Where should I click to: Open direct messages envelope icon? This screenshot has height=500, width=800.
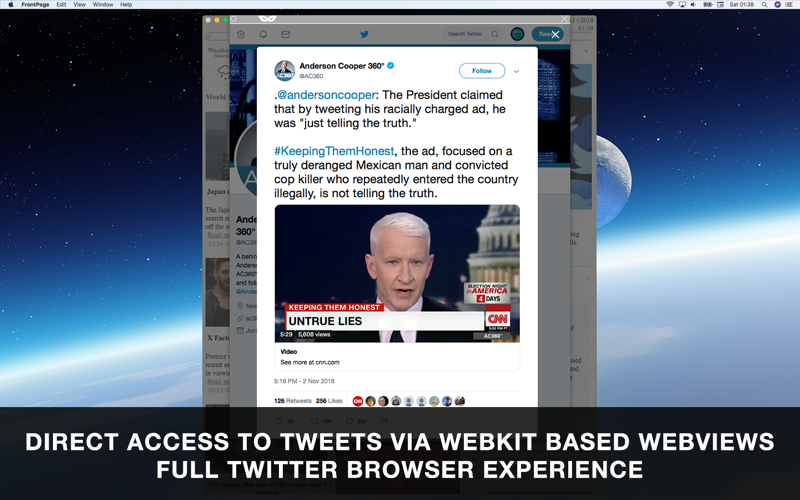tap(286, 35)
